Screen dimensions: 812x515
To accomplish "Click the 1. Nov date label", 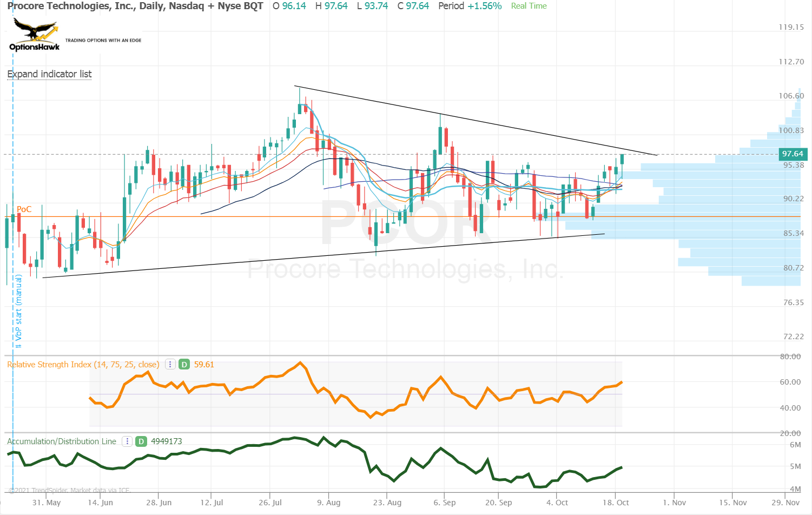I will click(x=674, y=503).
